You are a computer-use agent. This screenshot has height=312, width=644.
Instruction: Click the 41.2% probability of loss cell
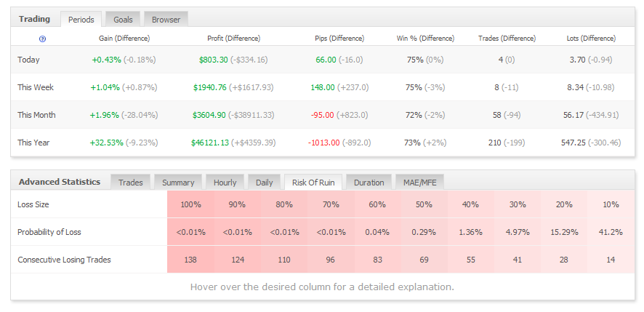tap(609, 232)
